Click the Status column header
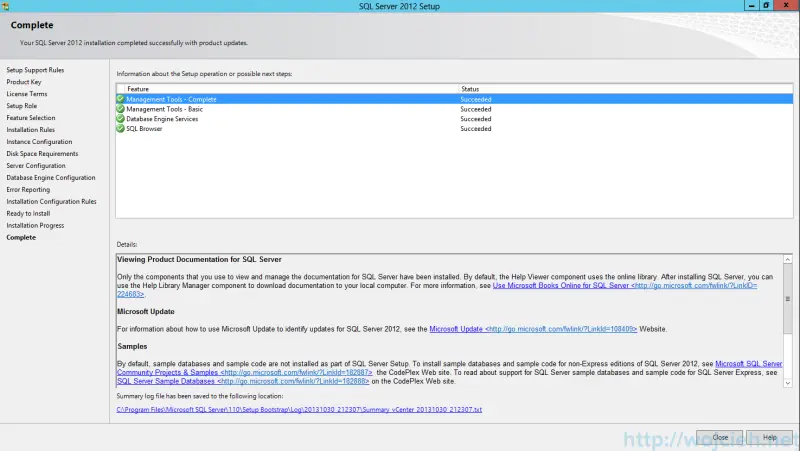This screenshot has height=451, width=800. tap(626, 89)
